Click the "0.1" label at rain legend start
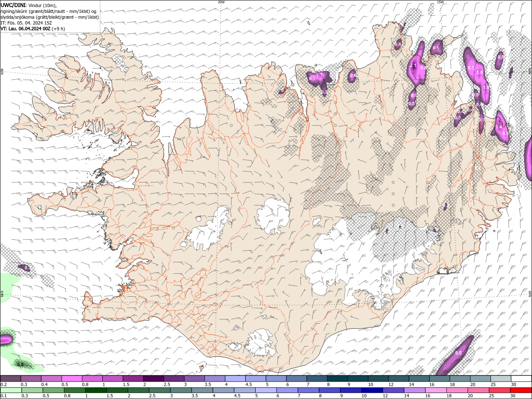 (x=4, y=396)
